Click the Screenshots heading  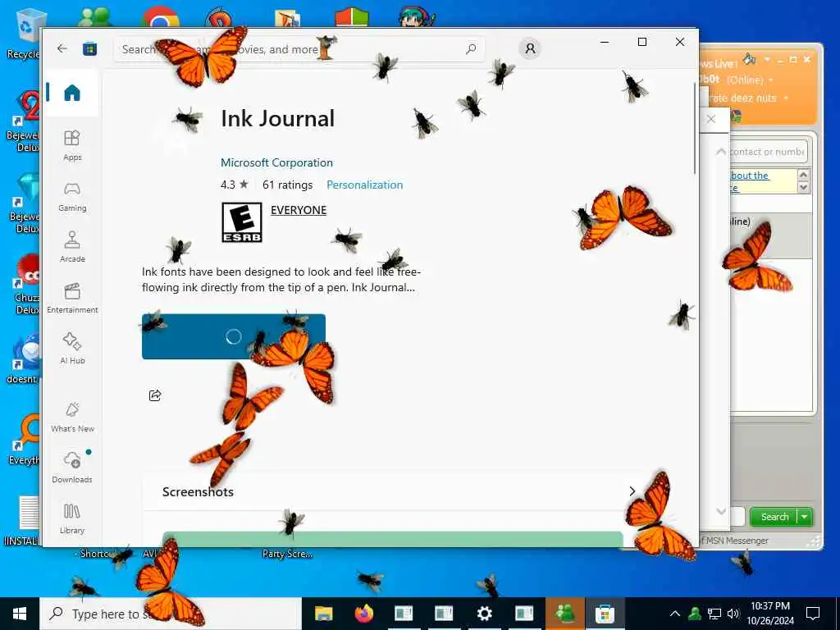pyautogui.click(x=198, y=492)
